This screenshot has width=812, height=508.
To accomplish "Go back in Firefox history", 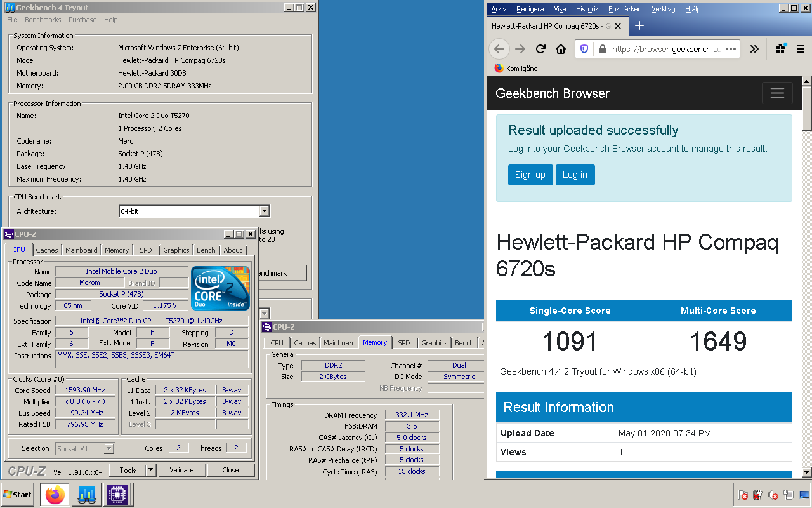I will [x=499, y=49].
